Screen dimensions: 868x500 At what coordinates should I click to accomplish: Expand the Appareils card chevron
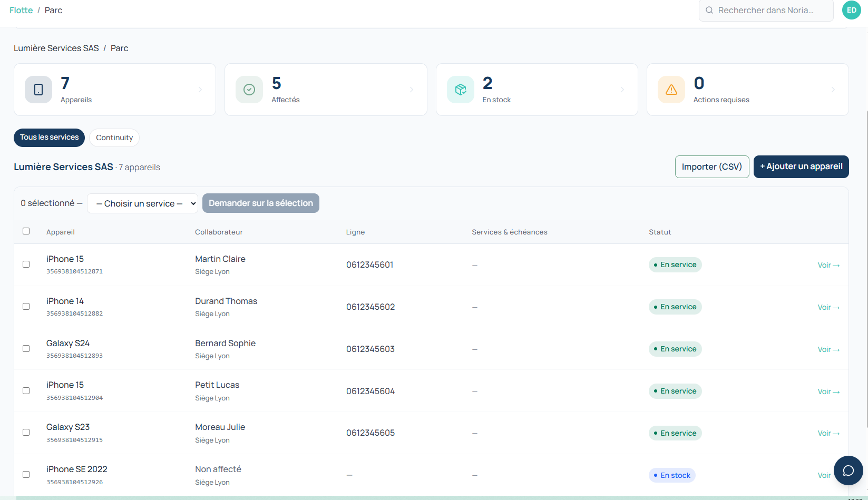200,90
